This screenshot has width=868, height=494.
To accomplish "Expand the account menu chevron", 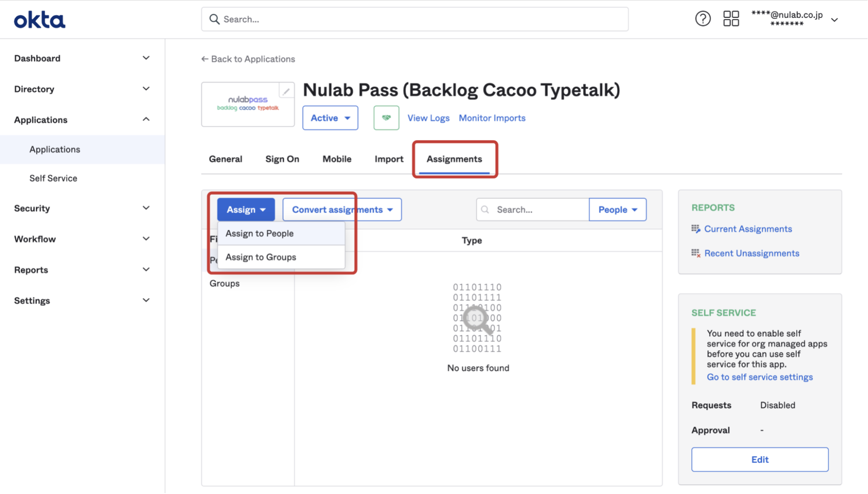I will 834,20.
